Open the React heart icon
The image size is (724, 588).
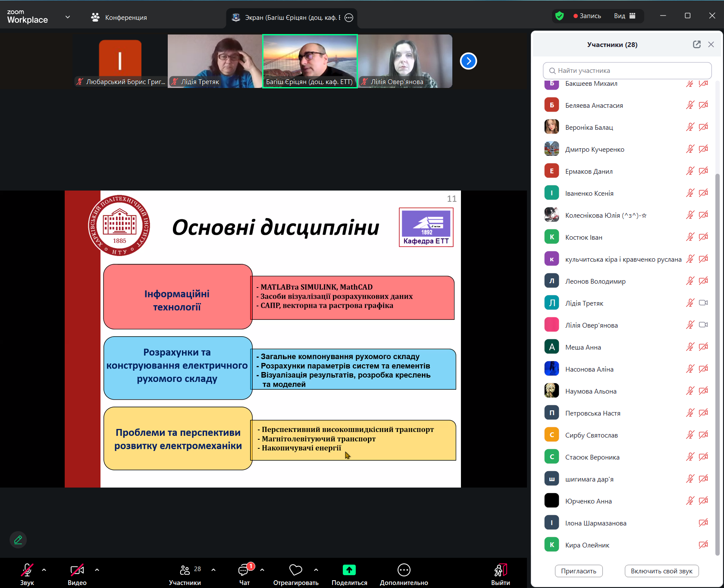tap(295, 570)
